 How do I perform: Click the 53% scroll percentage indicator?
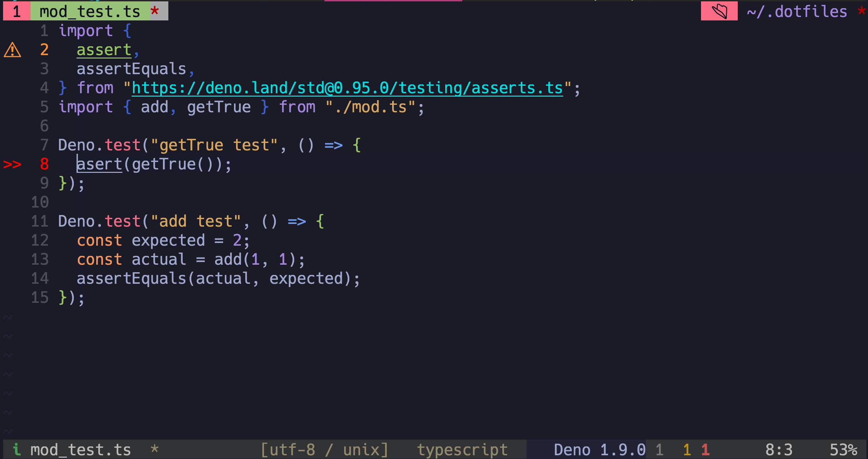[843, 449]
